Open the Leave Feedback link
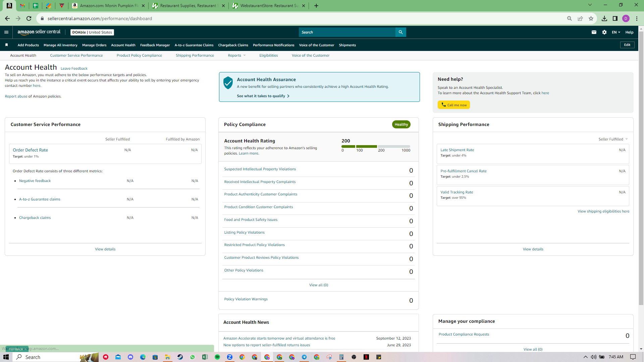Screen dimensions: 644x362 [x=74, y=68]
